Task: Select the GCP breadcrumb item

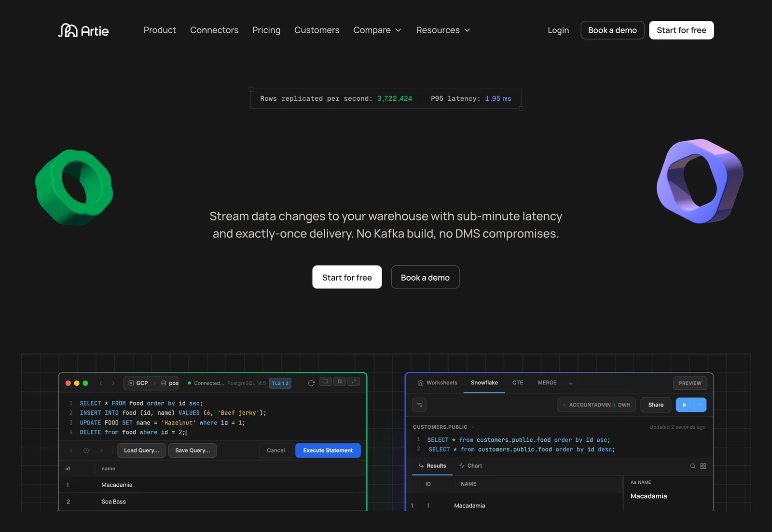Action: 138,383
